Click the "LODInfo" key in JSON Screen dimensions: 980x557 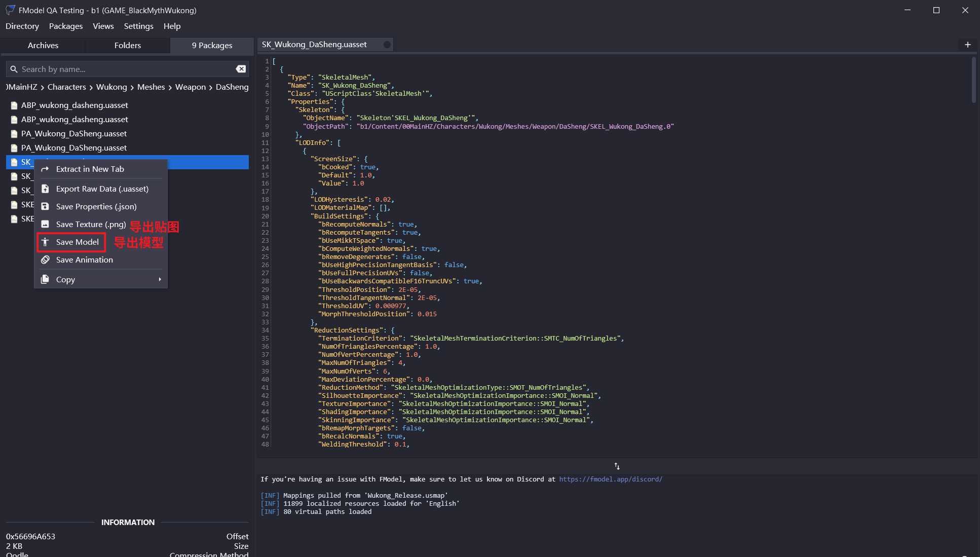[x=312, y=142]
